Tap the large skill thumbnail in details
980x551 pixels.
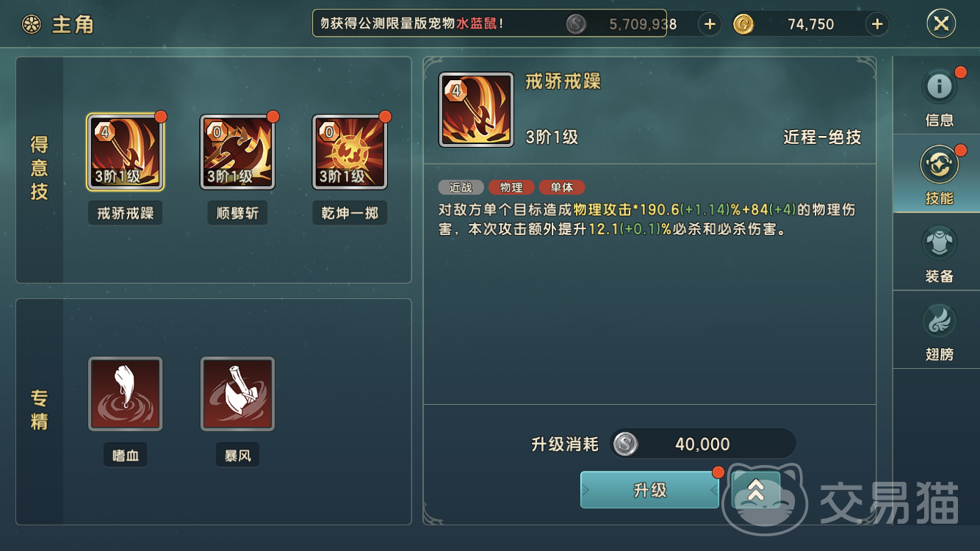point(476,109)
